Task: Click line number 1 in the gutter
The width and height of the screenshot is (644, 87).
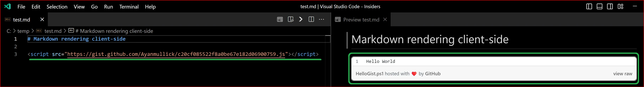Action: tap(16, 39)
